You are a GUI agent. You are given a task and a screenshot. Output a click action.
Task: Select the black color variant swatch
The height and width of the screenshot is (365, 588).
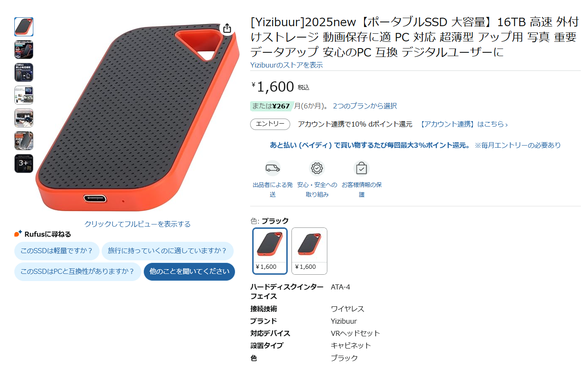point(270,251)
